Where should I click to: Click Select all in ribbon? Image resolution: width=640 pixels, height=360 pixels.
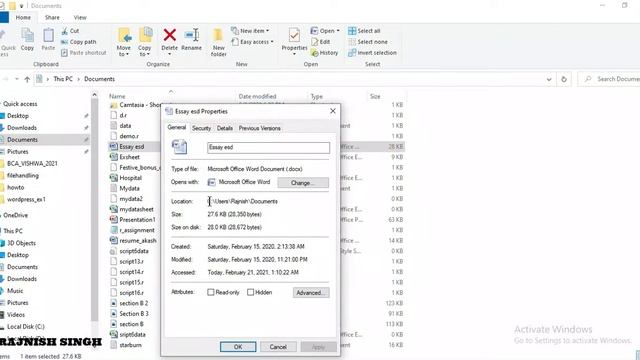click(x=364, y=31)
